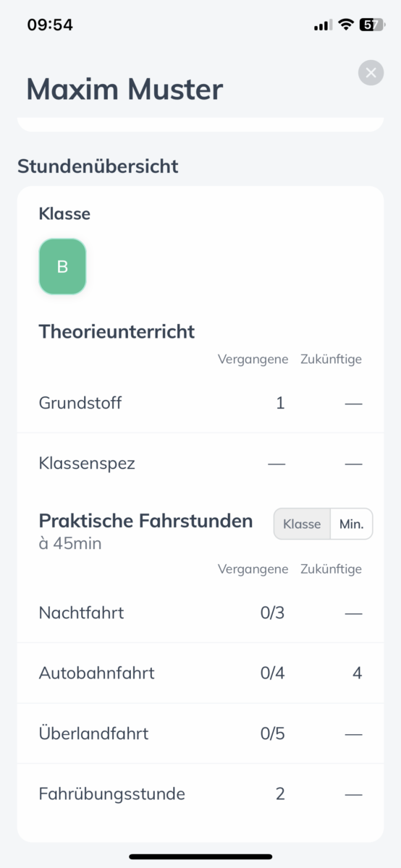The height and width of the screenshot is (868, 401).
Task: Tap the battery indicator in status bar
Action: (372, 25)
